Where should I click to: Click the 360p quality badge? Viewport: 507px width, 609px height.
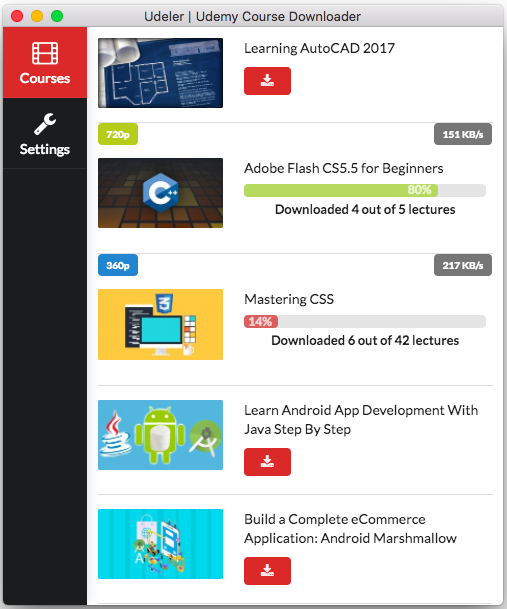[118, 265]
